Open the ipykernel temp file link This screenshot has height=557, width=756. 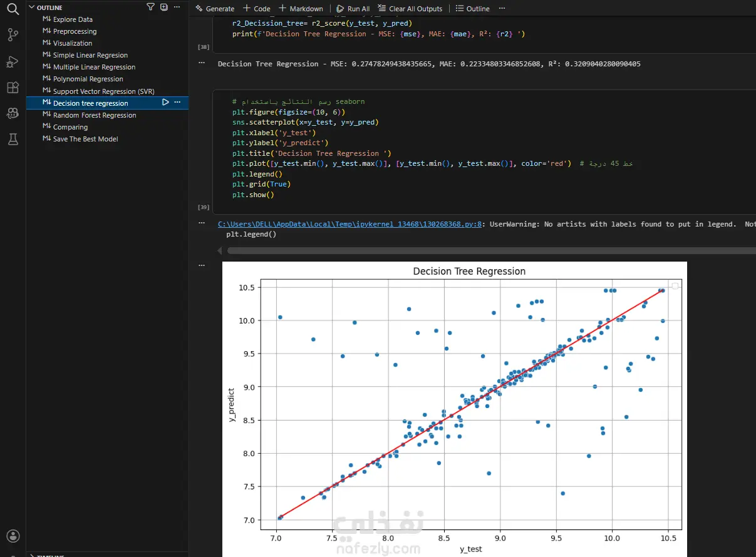[349, 224]
